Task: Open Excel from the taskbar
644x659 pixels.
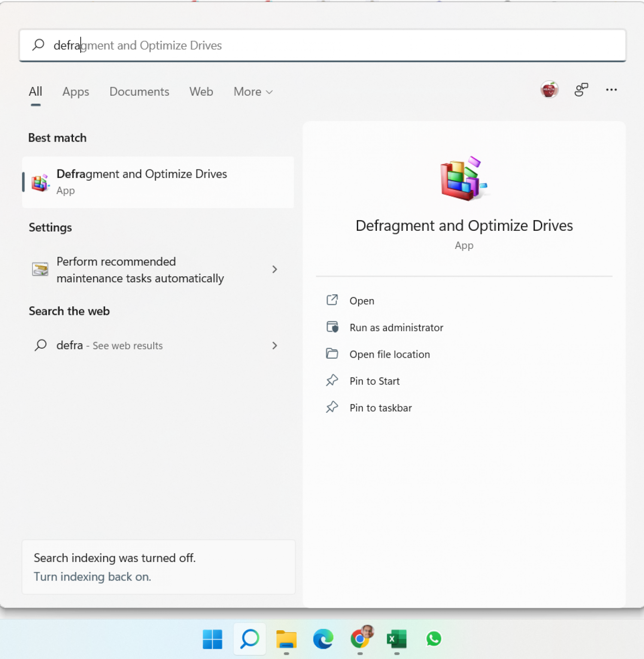Action: pos(397,639)
